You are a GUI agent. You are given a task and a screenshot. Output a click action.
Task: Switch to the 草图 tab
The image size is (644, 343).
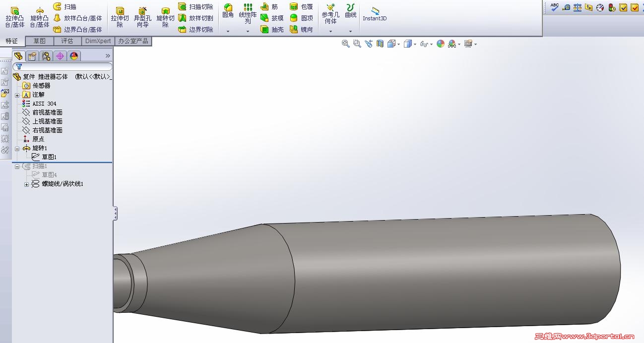(39, 41)
